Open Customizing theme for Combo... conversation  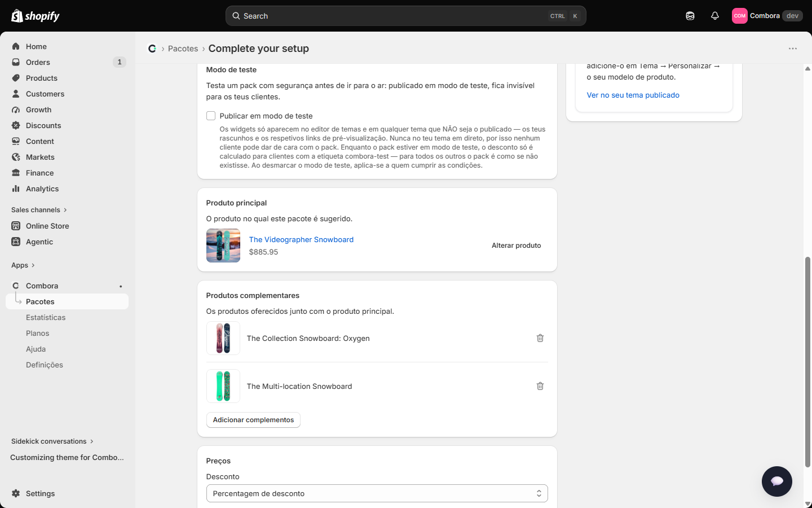tap(67, 457)
